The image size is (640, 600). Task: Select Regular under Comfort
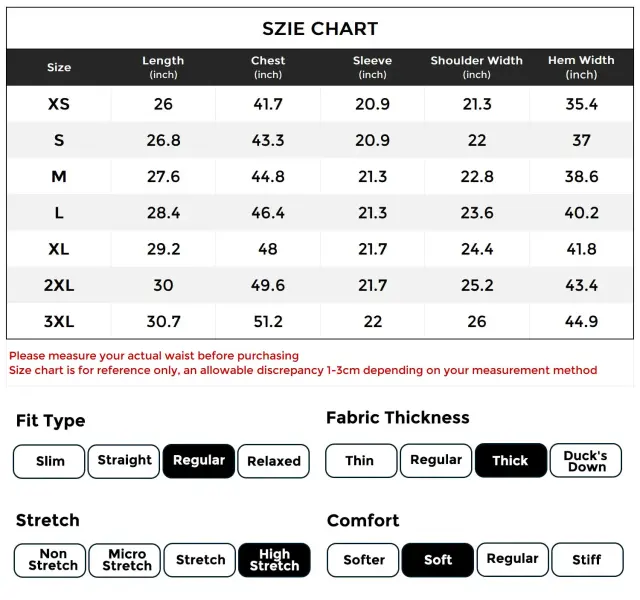pos(512,560)
